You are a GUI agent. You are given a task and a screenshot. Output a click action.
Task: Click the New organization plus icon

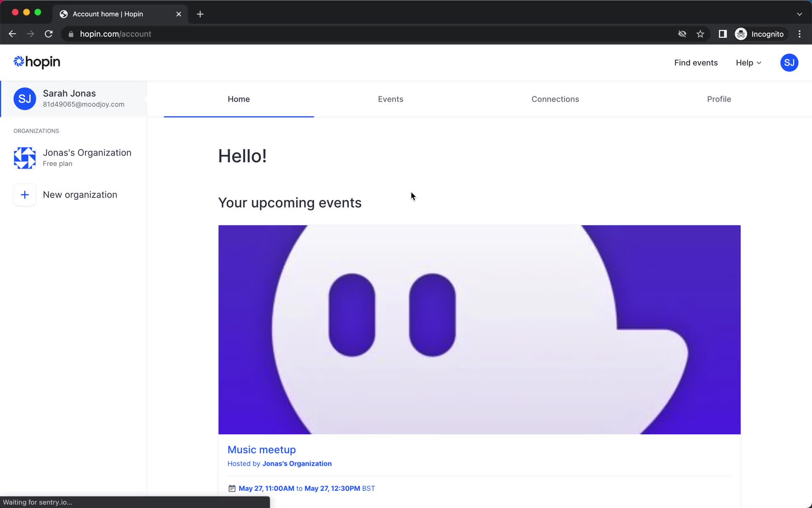(x=24, y=194)
